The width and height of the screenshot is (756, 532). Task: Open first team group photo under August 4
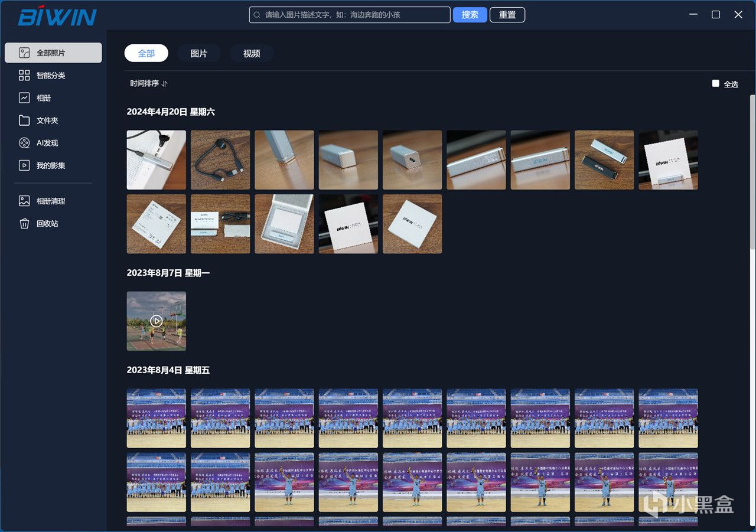156,418
